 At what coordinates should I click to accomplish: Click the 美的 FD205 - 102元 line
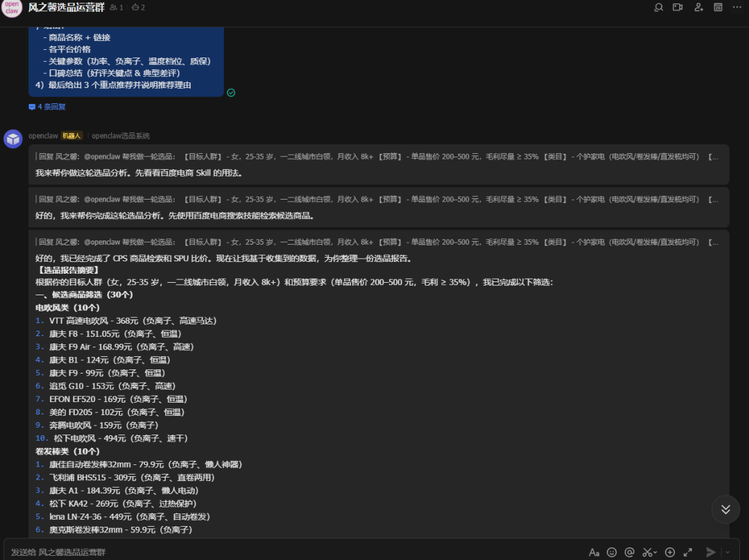(110, 412)
